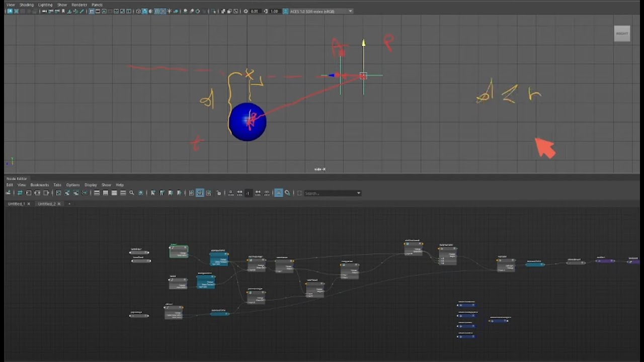644x362 pixels.
Task: Open the Node Editor Help menu
Action: (120, 185)
